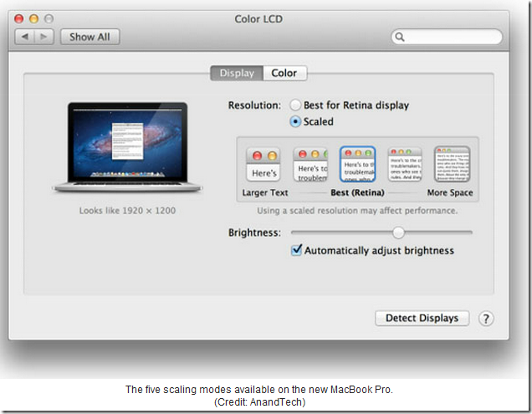The width and height of the screenshot is (532, 414).
Task: Click the forward navigation arrow
Action: click(x=43, y=37)
